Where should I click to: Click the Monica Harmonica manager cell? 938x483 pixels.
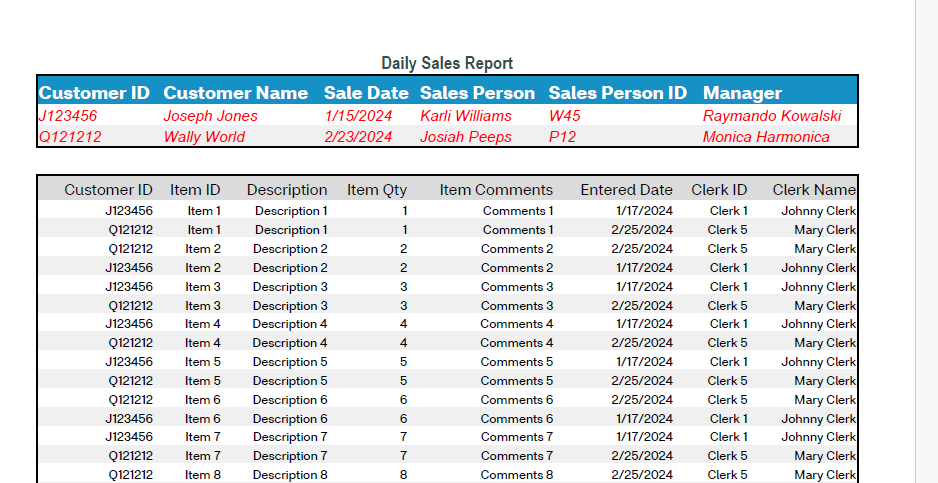coord(766,137)
